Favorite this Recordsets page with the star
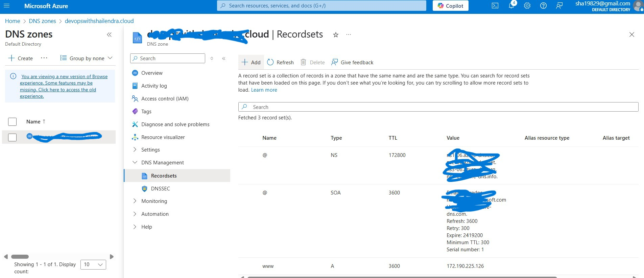This screenshot has width=644, height=278. (336, 35)
